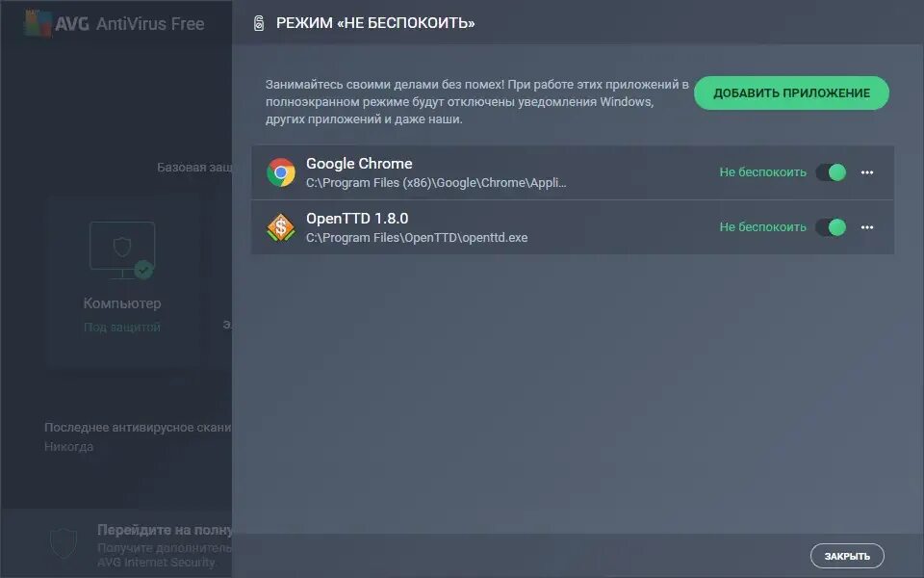The image size is (924, 578).
Task: Click the 'Базовая защ…' label in background
Action: 194,168
